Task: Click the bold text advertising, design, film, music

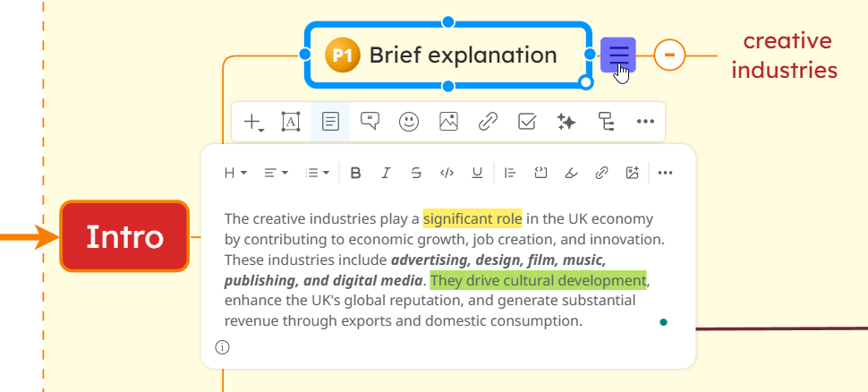Action: coord(498,260)
